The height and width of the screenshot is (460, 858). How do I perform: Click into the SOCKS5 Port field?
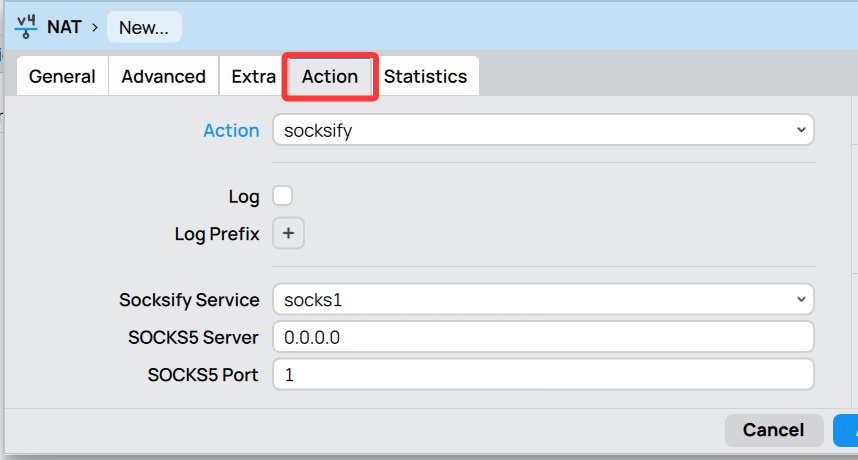tap(543, 375)
